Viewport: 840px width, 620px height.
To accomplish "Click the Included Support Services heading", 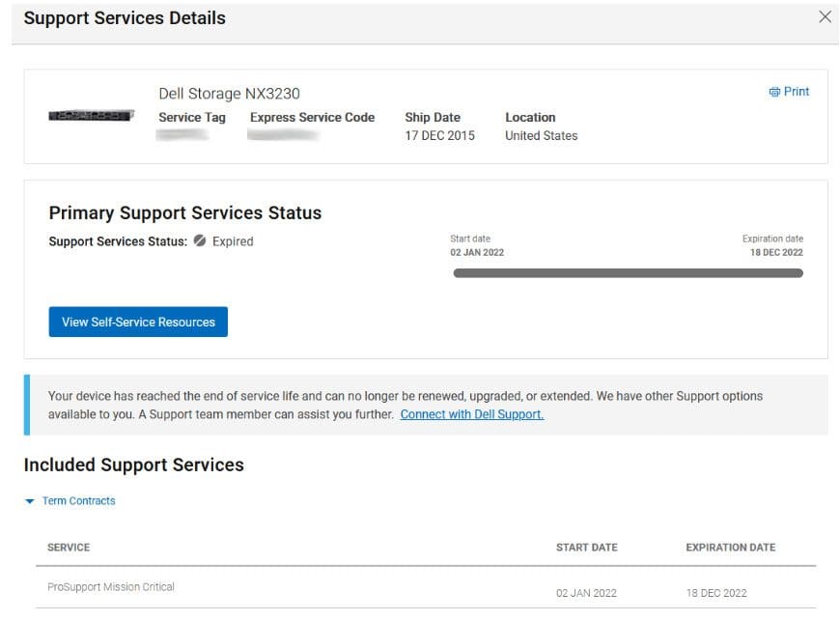I will point(133,465).
